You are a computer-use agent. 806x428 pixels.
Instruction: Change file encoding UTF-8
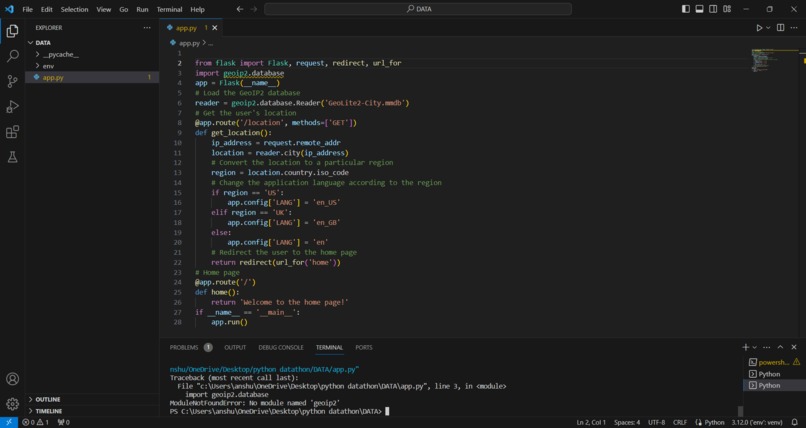point(656,422)
